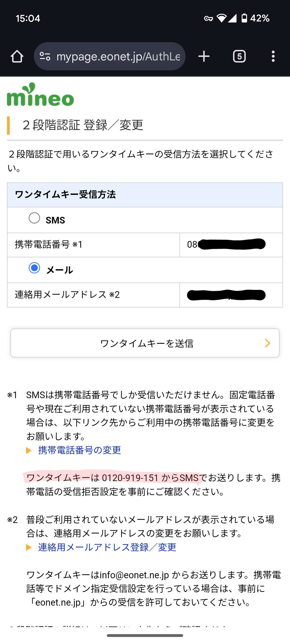Open a new tab with plus icon
This screenshot has height=644, width=290.
click(x=204, y=56)
